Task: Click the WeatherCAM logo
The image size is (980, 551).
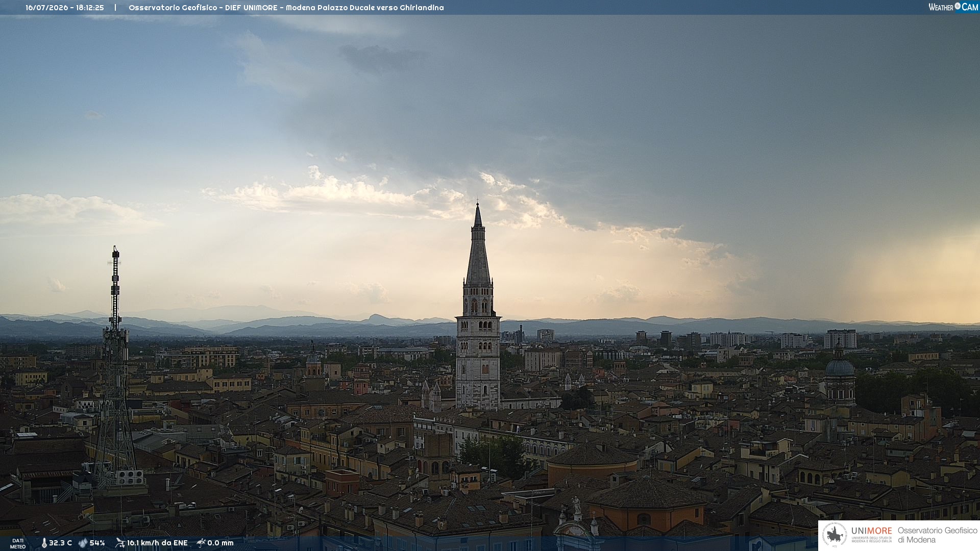Action: (x=953, y=7)
